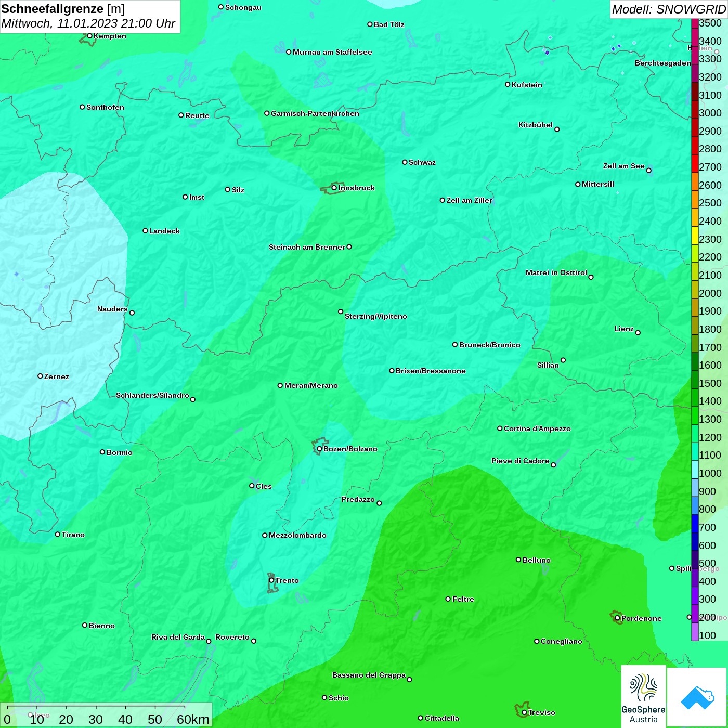Click the Bassano del Grappa label

[x=369, y=675]
